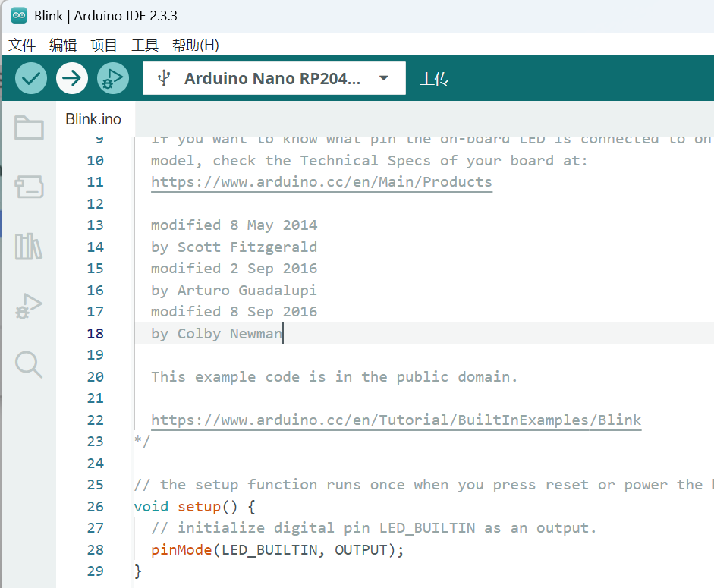Open the arduino.cc/en/Main/Products link
The image size is (714, 588).
[x=322, y=182]
